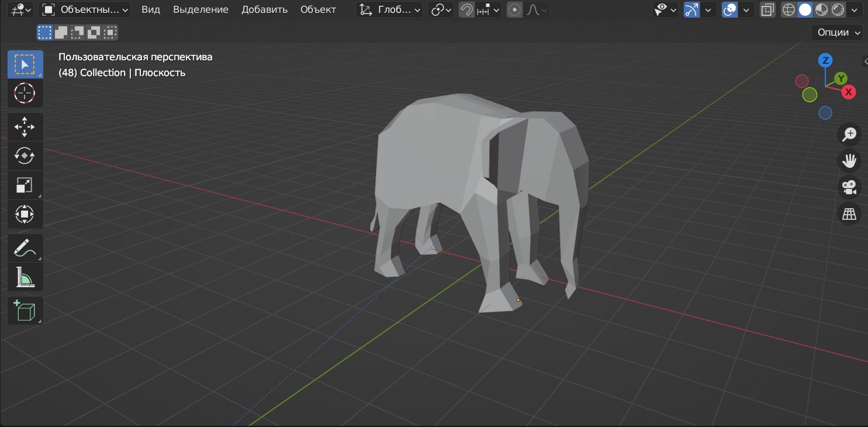Open the Object mode dropdown

pos(85,9)
